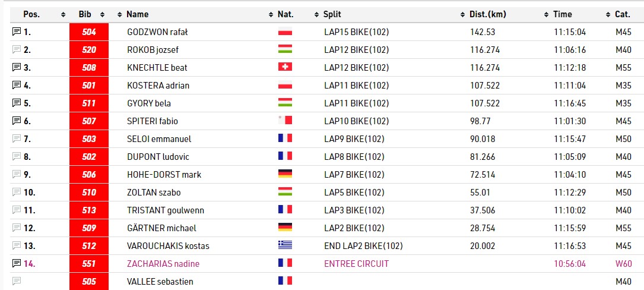Sort by the Dist.(km) column header
The width and height of the screenshot is (644, 290).
(489, 14)
